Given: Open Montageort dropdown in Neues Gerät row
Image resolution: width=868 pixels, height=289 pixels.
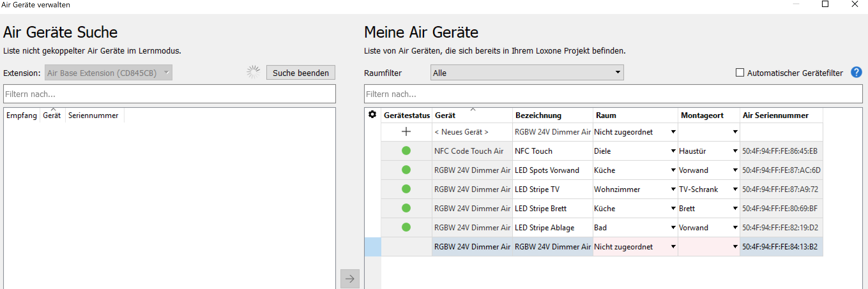Looking at the screenshot, I should (x=735, y=132).
